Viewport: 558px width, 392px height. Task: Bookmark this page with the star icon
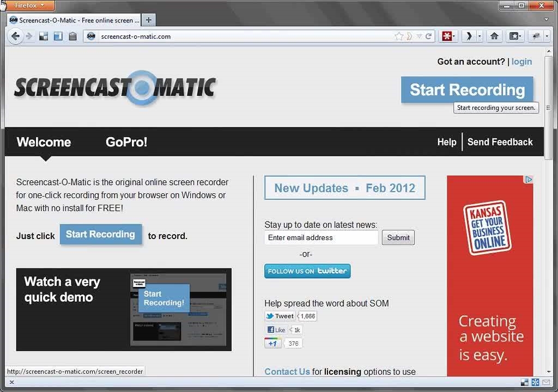coord(399,36)
